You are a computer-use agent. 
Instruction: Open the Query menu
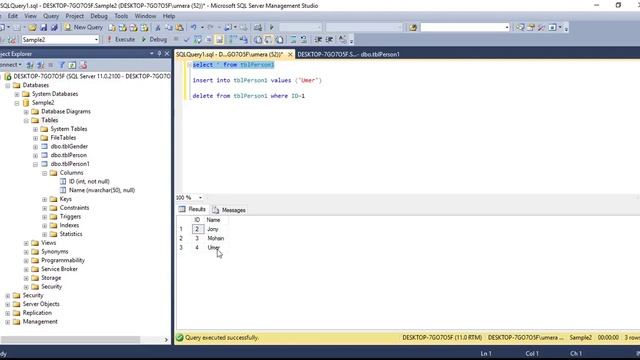pos(51,16)
